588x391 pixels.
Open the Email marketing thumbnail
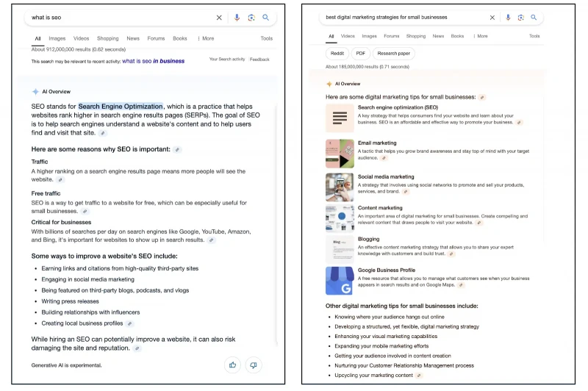click(340, 154)
